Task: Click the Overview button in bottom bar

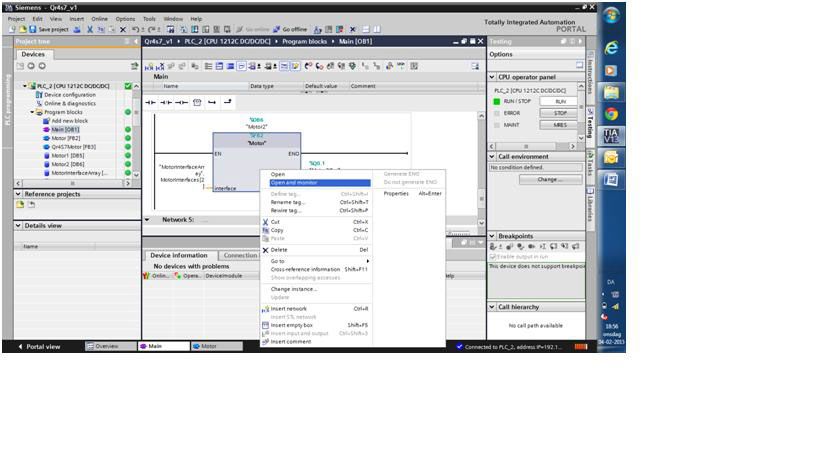Action: [x=110, y=346]
